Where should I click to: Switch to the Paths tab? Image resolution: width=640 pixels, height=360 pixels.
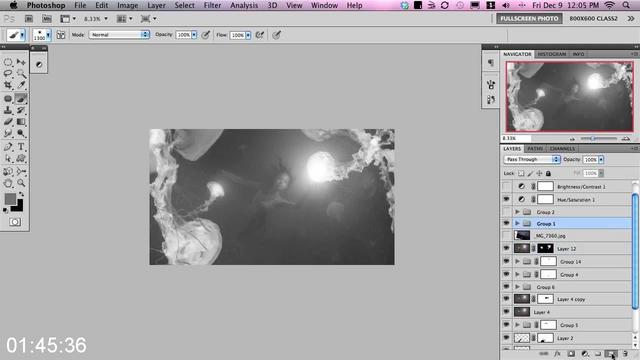[535, 149]
